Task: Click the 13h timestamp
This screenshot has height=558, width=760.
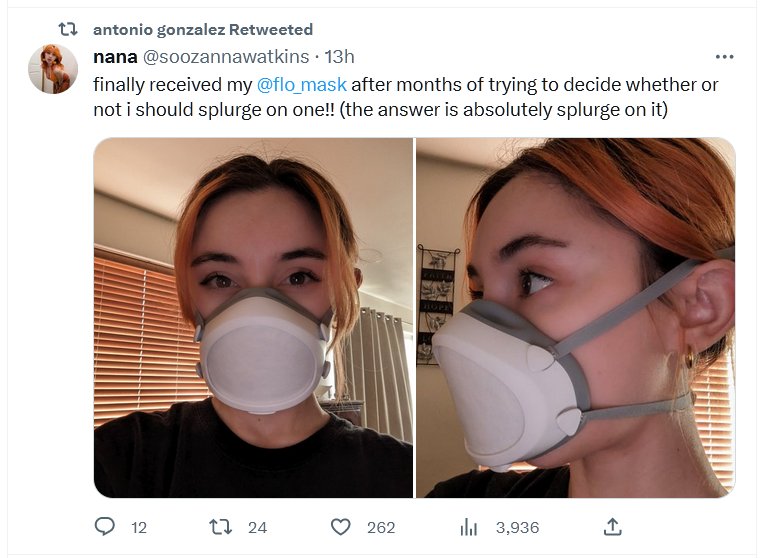Action: (340, 57)
